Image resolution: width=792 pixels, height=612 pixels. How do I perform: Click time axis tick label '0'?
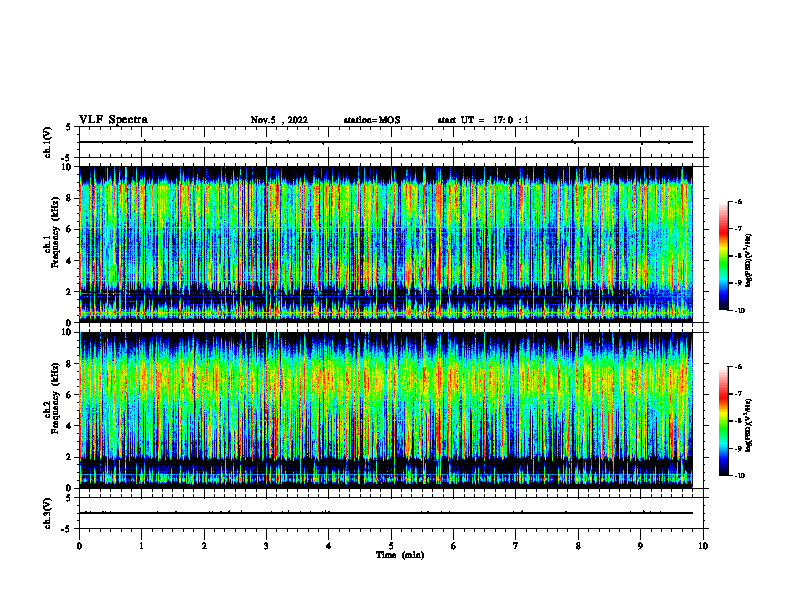[x=79, y=546]
